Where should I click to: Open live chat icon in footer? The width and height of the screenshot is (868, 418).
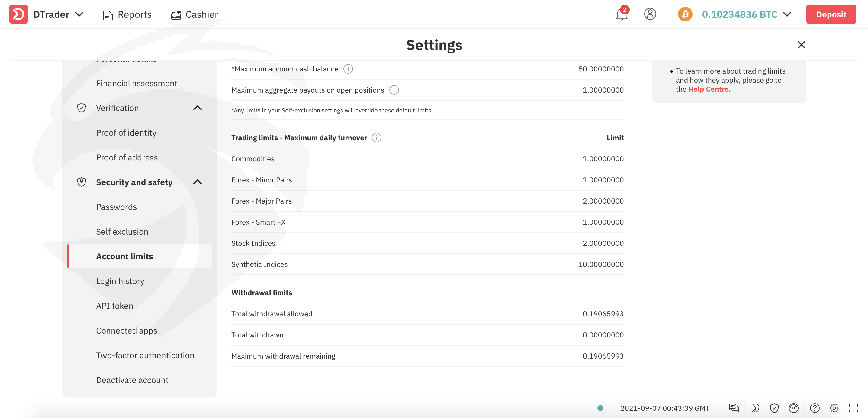734,408
